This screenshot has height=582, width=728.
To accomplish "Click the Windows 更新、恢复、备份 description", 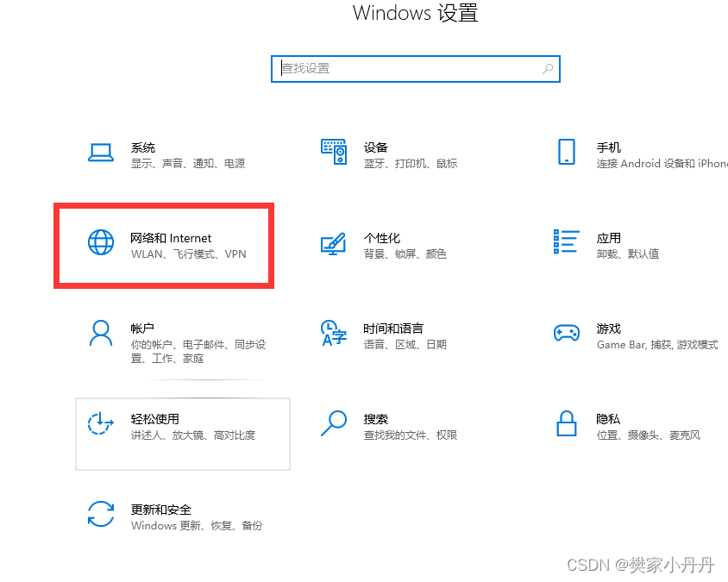I will coord(197,525).
